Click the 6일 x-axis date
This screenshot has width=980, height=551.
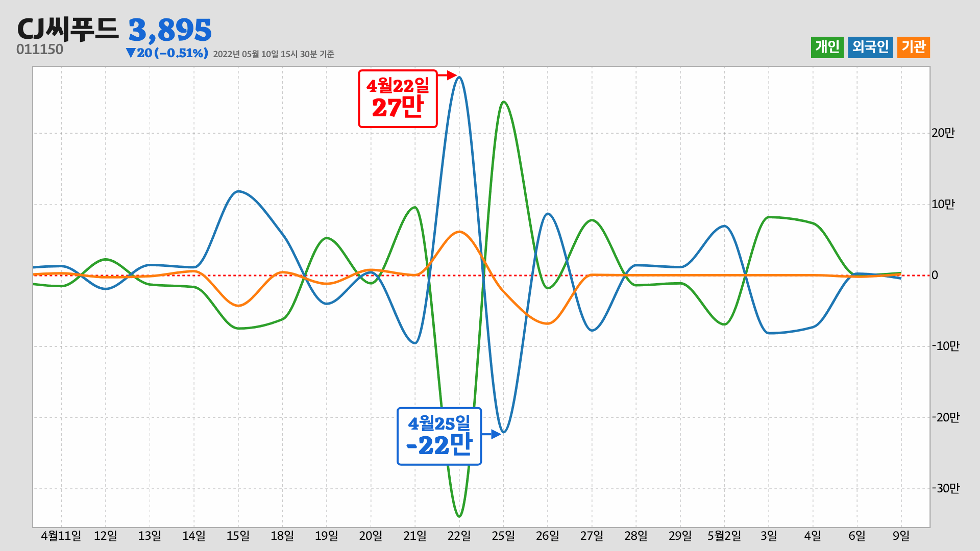[857, 536]
